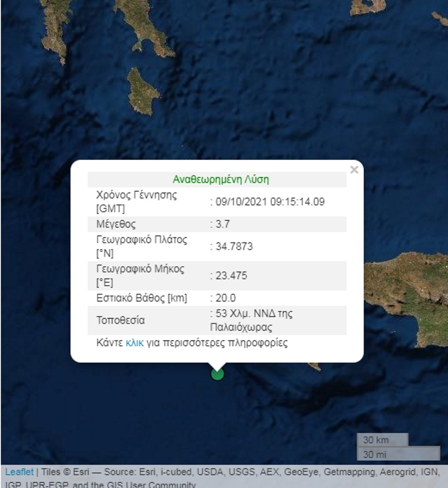Screen dimensions: 448x488
Task: Click the longitude value 23.475
Action: (x=231, y=275)
